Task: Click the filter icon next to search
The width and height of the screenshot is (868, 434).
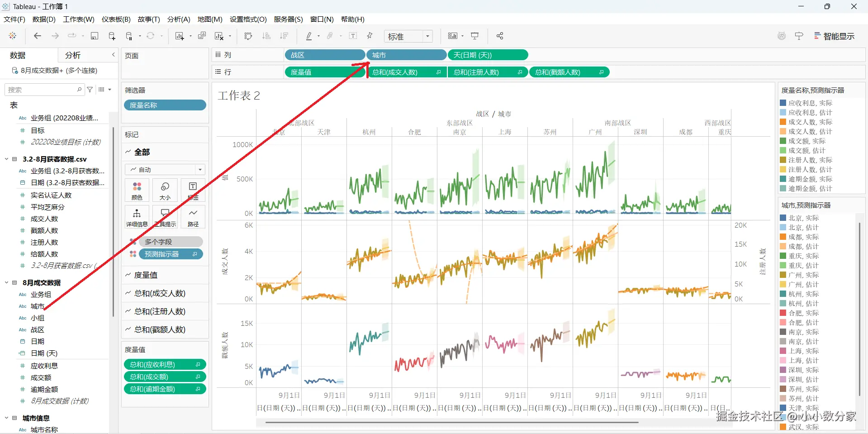Action: [90, 90]
